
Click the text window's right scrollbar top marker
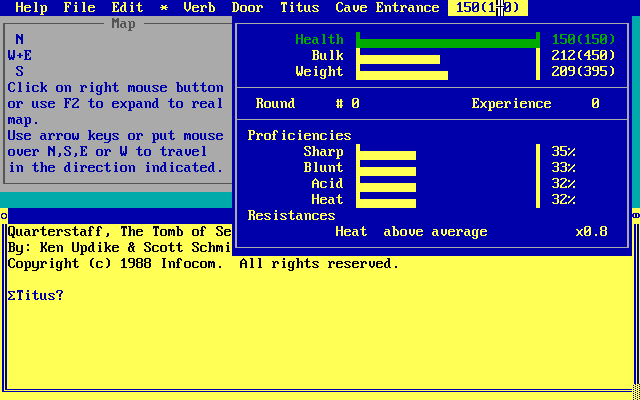(x=636, y=216)
